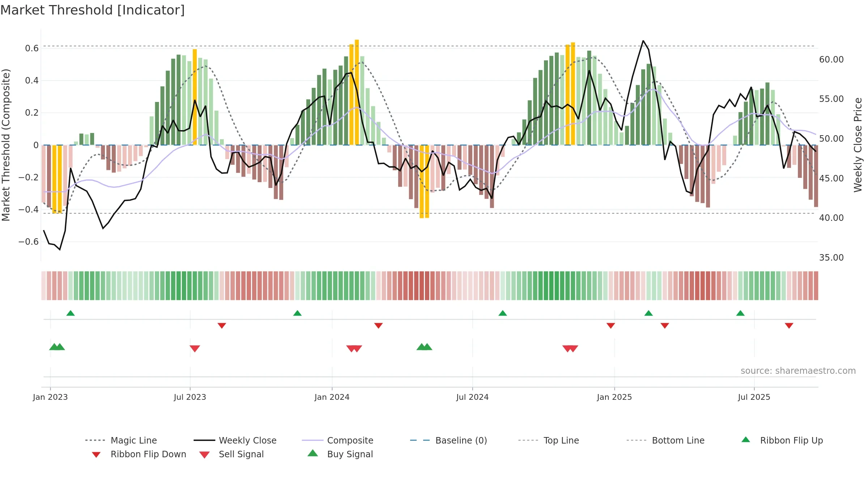Screen dimensions: 868x488
Task: Toggle the Top Line legend entry
Action: tap(549, 440)
